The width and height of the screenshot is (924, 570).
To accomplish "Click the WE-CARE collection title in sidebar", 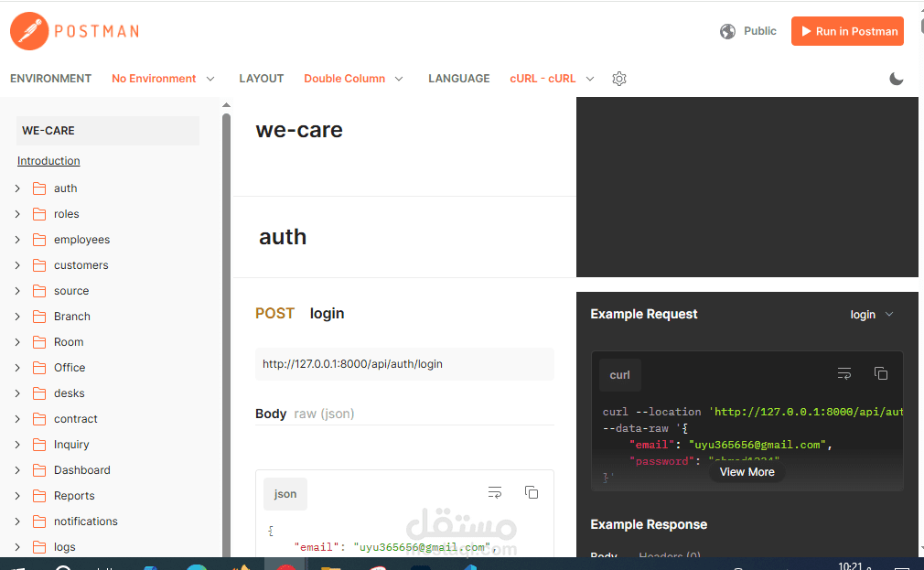I will pyautogui.click(x=108, y=131).
